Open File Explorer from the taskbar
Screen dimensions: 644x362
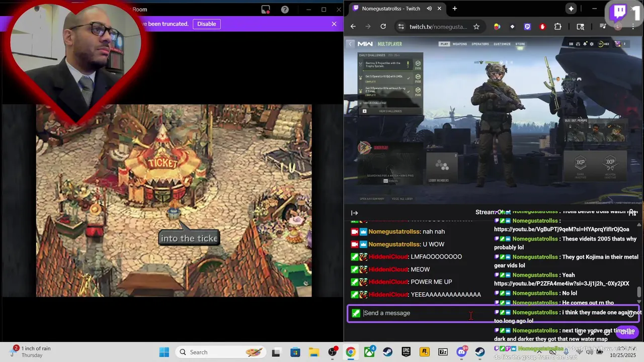click(x=313, y=352)
